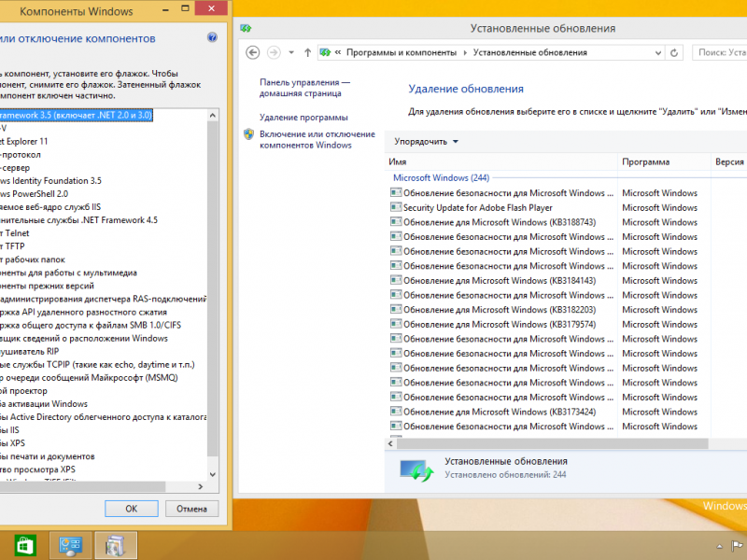This screenshot has height=560, width=747.
Task: Select the PowerShell 2.0 component row
Action: 34,194
